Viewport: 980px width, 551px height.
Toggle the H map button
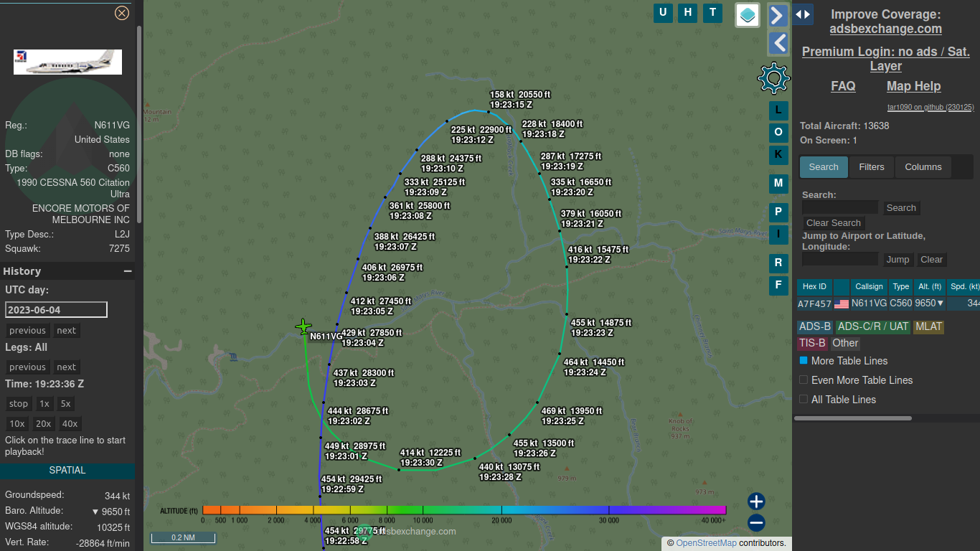coord(688,12)
